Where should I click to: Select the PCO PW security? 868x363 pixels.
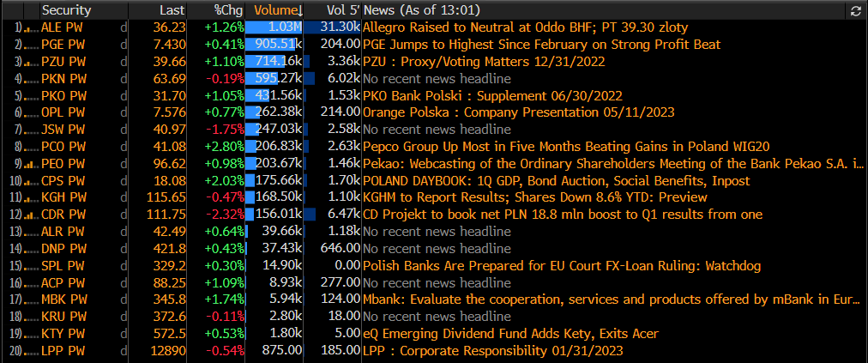pos(63,147)
